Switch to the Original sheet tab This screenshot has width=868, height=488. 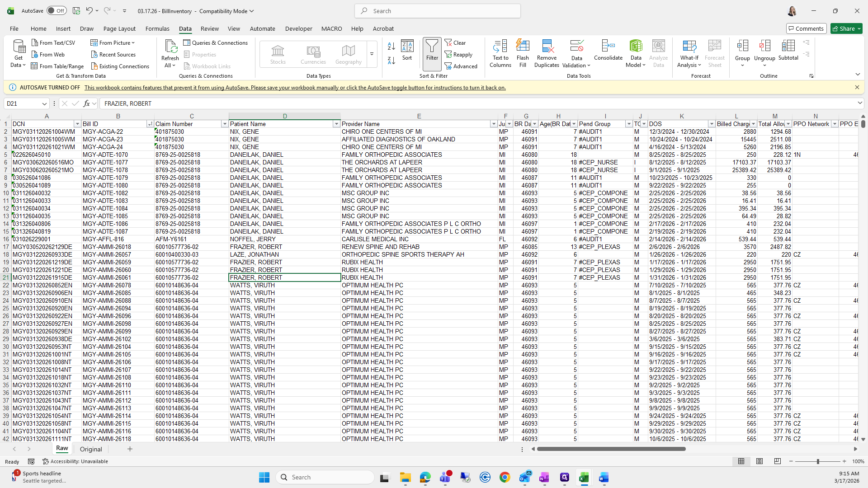[91, 449]
